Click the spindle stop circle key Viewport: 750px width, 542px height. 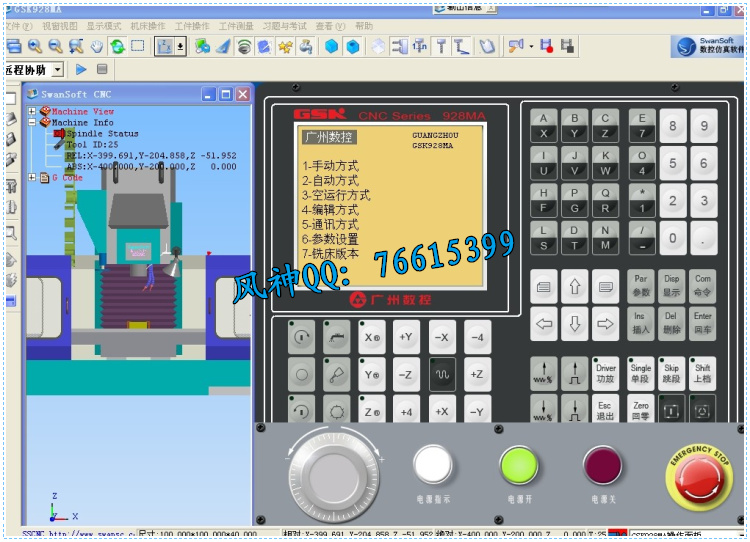pos(301,374)
